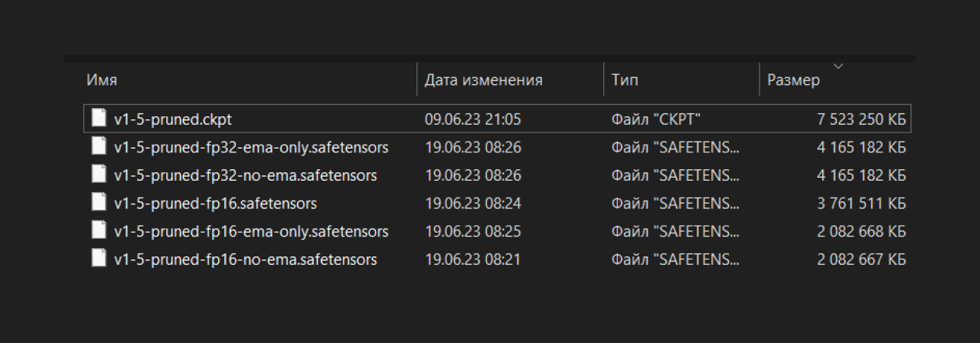Sort files by the Тип column
Screen dimensions: 980x343
625,80
